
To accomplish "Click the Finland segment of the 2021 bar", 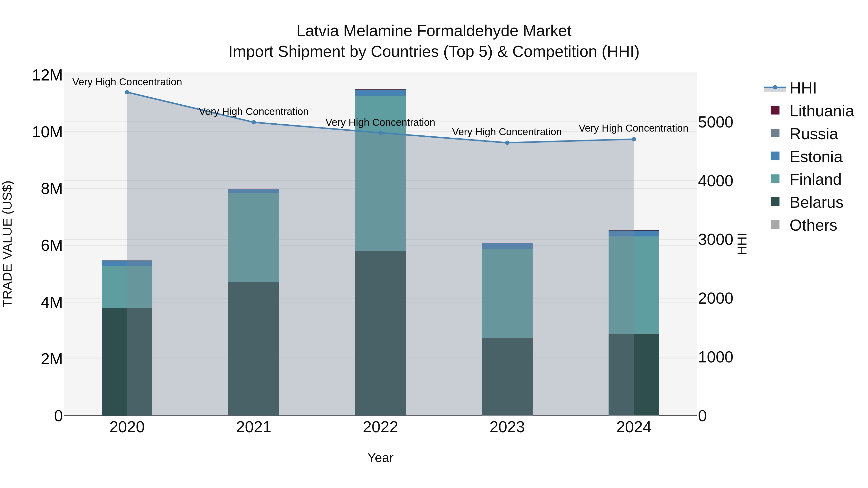I will pyautogui.click(x=254, y=237).
